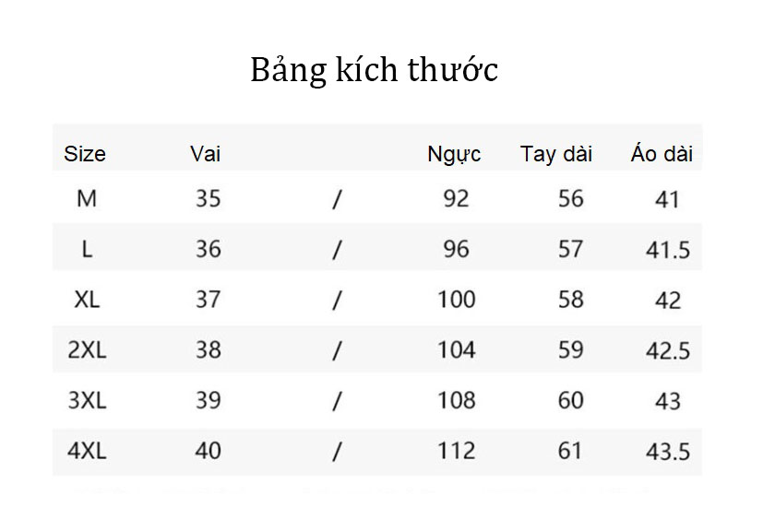Image resolution: width=775 pixels, height=532 pixels.
Task: Select chest value 112 for 4XL
Action: pos(457,451)
